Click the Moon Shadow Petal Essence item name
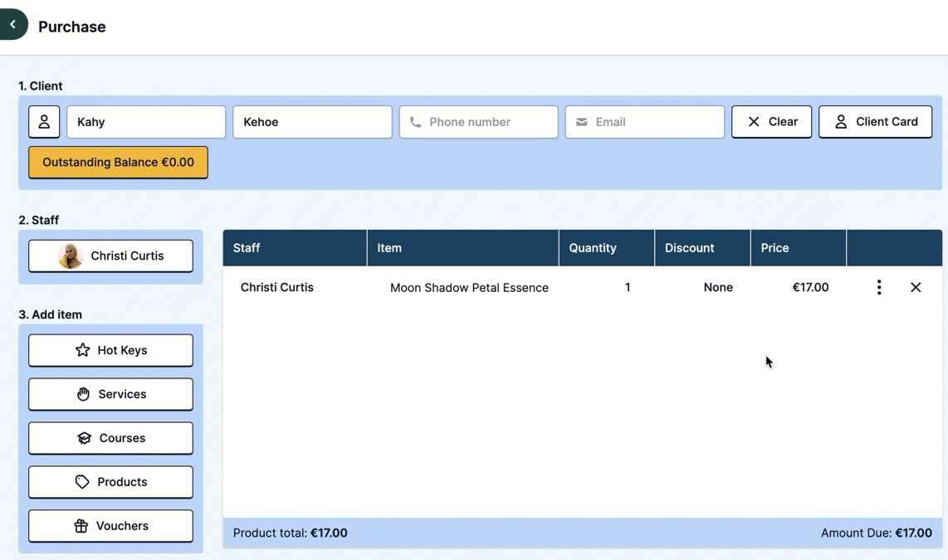This screenshot has width=948, height=560. (x=469, y=288)
